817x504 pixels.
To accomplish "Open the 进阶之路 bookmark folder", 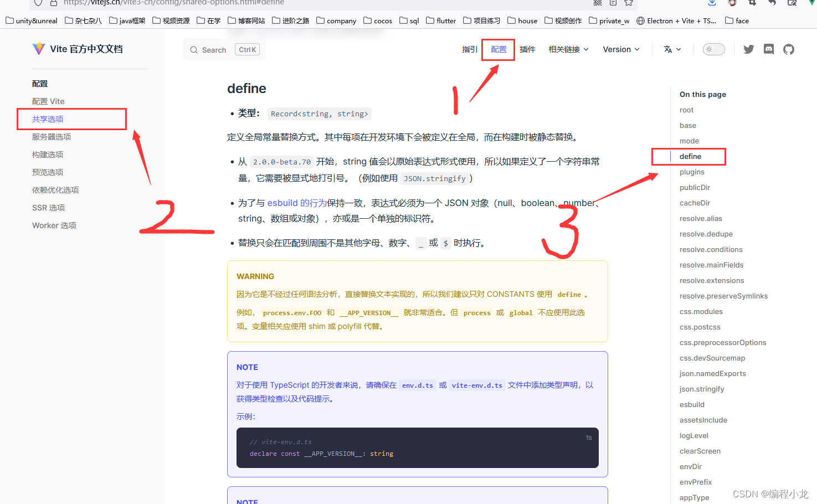I will point(291,20).
